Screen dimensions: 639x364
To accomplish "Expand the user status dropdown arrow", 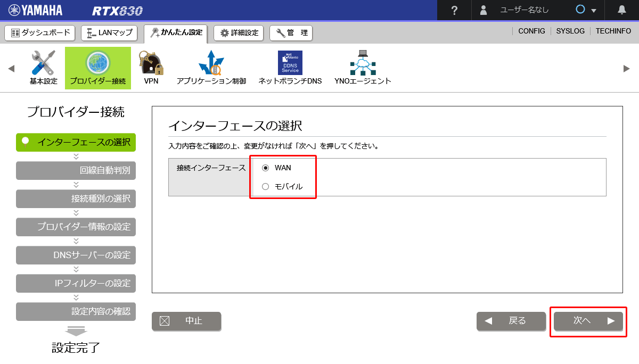I will (x=593, y=11).
